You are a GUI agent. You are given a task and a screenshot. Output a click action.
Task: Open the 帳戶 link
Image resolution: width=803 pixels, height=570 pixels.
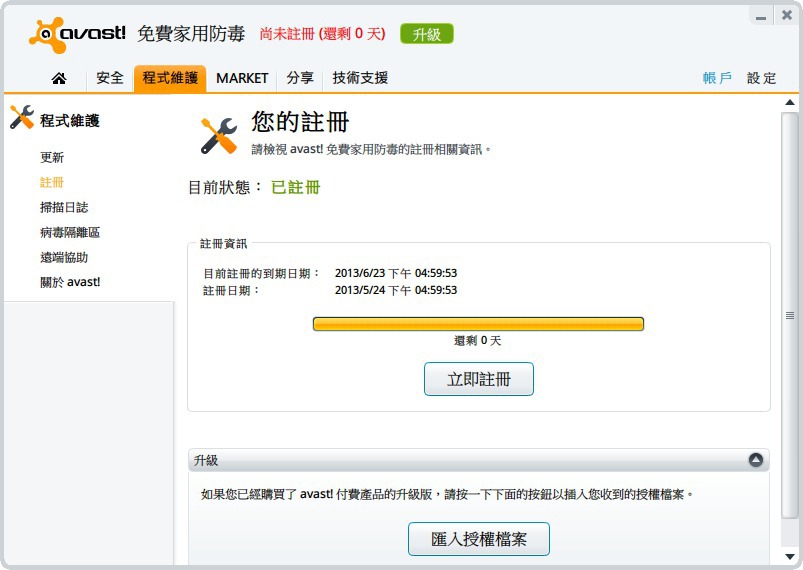[x=717, y=78]
